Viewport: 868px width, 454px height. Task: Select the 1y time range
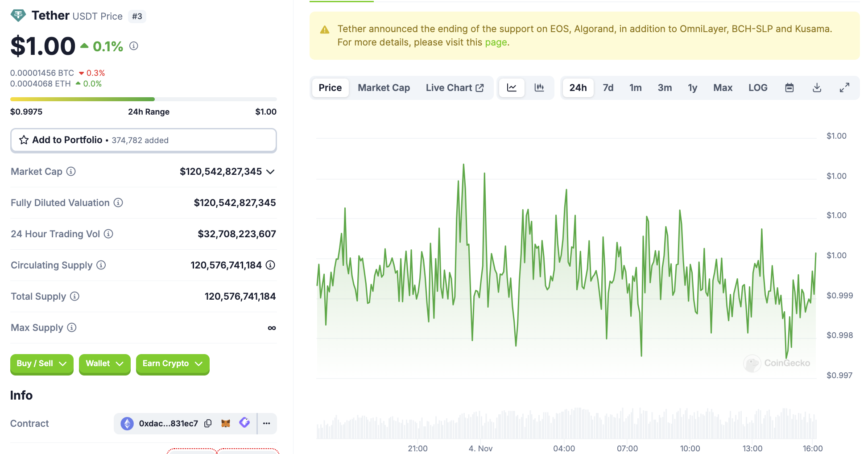[x=692, y=88]
